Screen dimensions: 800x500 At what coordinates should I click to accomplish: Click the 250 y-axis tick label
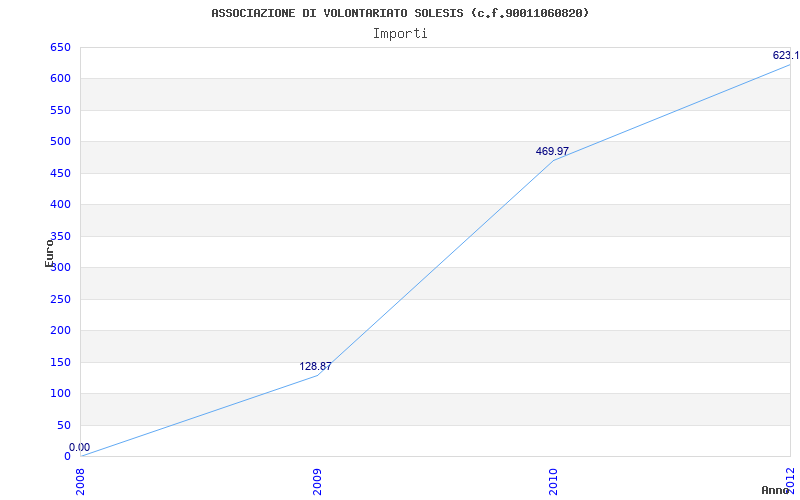60,299
